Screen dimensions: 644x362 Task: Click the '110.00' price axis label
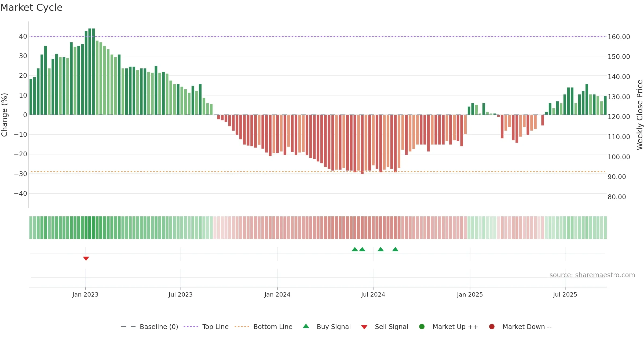tap(619, 137)
